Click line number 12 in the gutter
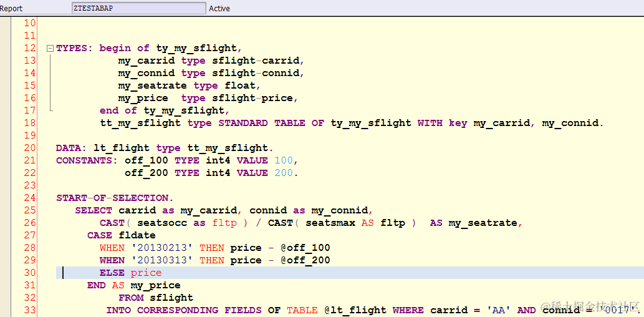Image resolution: width=644 pixels, height=317 pixels. pos(30,48)
